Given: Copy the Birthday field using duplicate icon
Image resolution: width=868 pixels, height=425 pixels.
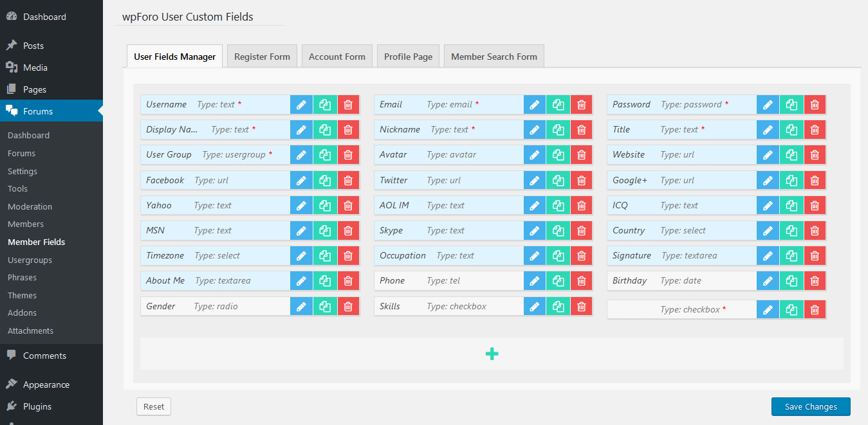Looking at the screenshot, I should [x=791, y=281].
